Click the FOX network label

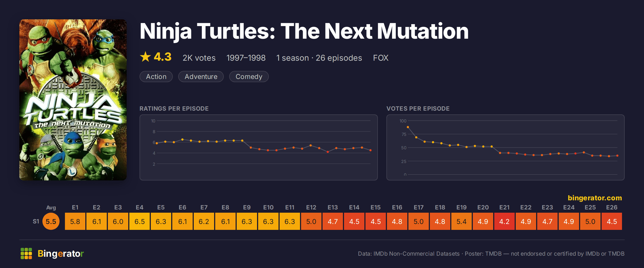click(380, 58)
